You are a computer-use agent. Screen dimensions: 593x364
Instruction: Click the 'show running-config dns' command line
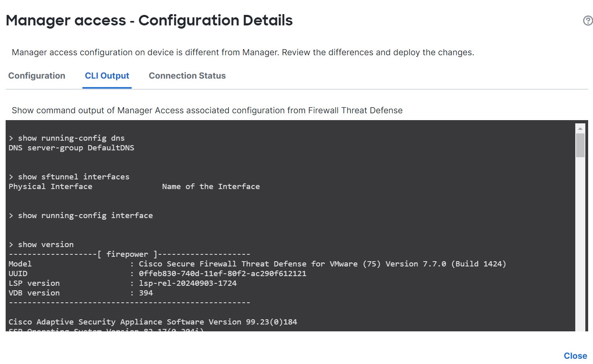pyautogui.click(x=67, y=138)
